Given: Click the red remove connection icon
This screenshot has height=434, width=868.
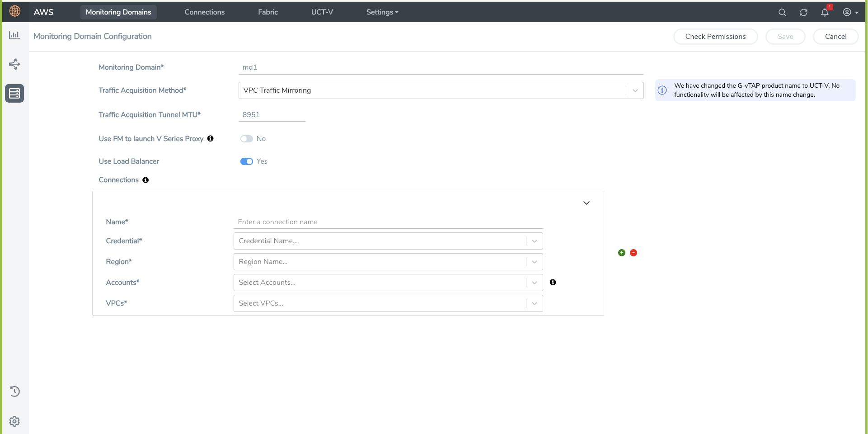Looking at the screenshot, I should click(x=633, y=253).
